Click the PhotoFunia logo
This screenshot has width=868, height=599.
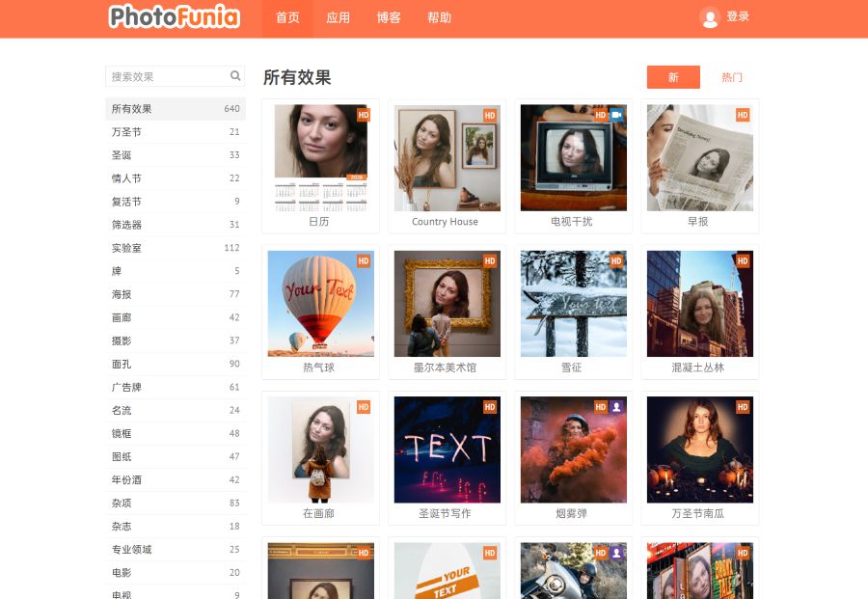coord(174,17)
